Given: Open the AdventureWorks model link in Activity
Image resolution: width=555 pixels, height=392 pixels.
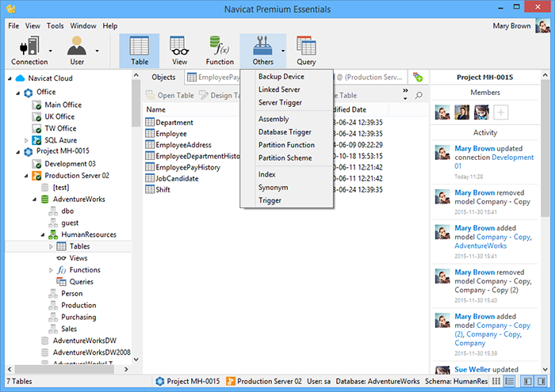Looking at the screenshot, I should coord(480,245).
